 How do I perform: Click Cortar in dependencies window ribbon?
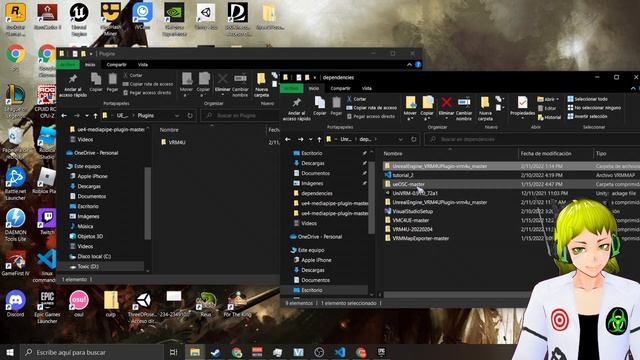[356, 99]
